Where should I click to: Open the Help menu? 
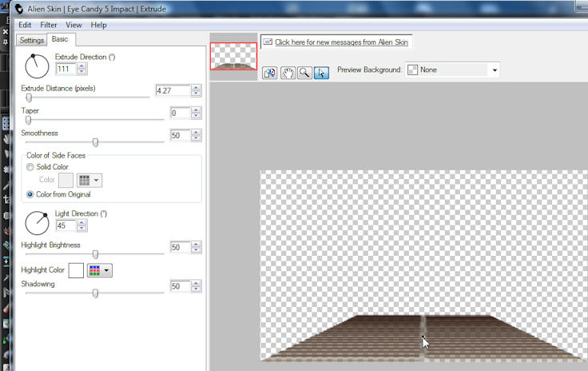[98, 25]
